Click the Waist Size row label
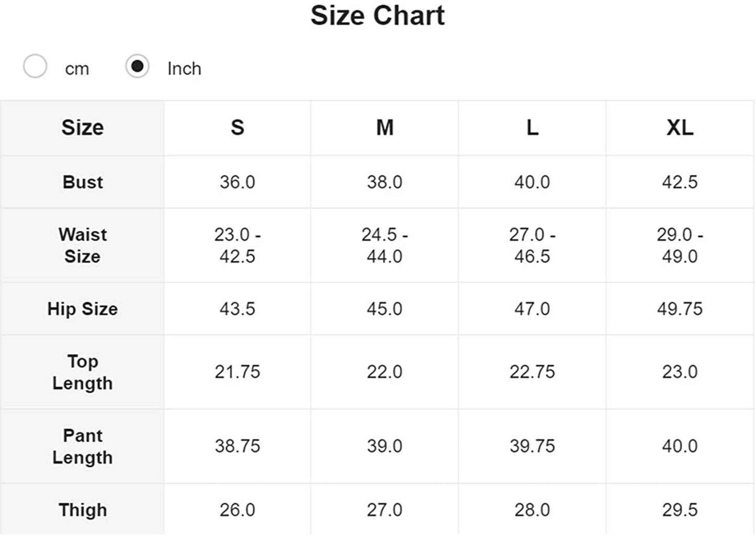 click(x=83, y=245)
